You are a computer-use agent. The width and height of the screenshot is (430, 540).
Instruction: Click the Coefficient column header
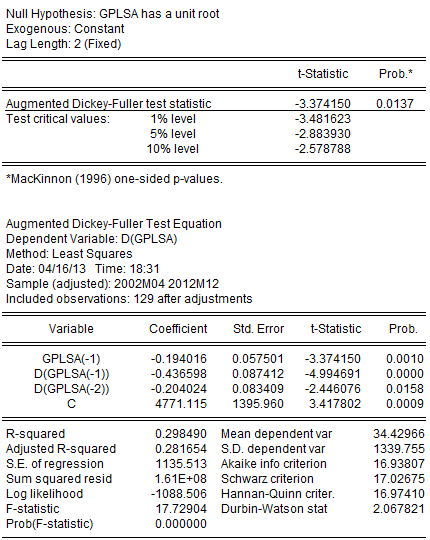click(178, 329)
